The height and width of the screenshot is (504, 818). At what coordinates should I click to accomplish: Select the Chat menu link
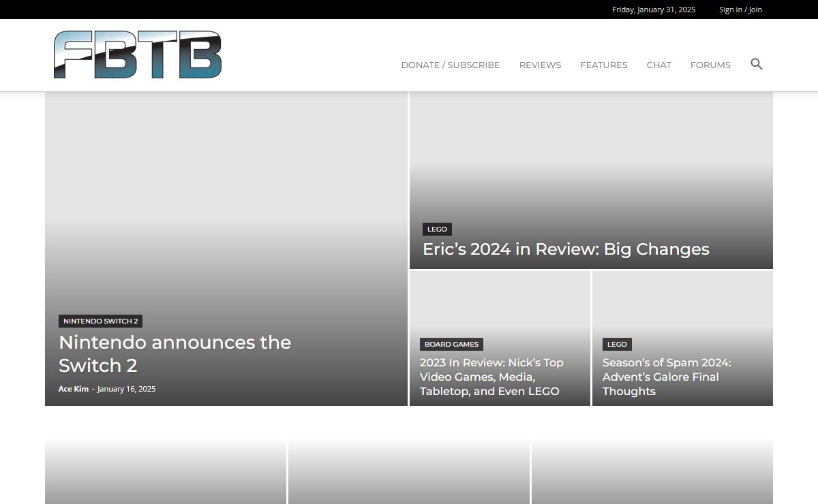pos(659,65)
